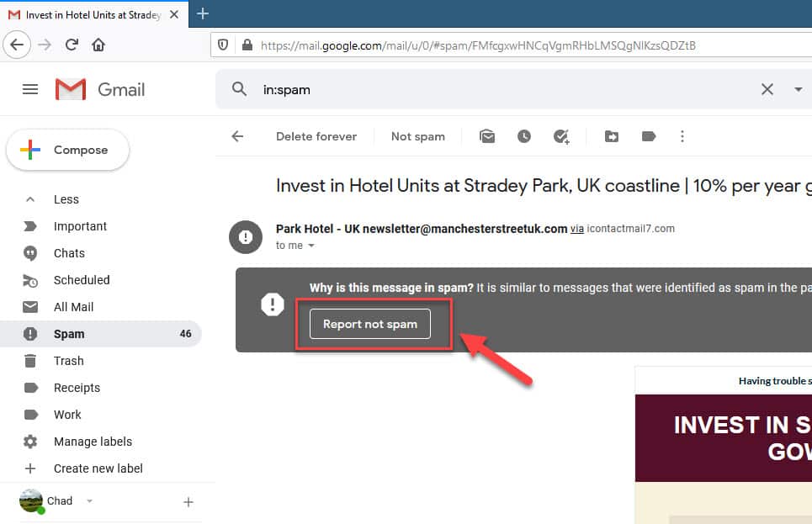Click Not spam in the toolbar

tap(418, 137)
